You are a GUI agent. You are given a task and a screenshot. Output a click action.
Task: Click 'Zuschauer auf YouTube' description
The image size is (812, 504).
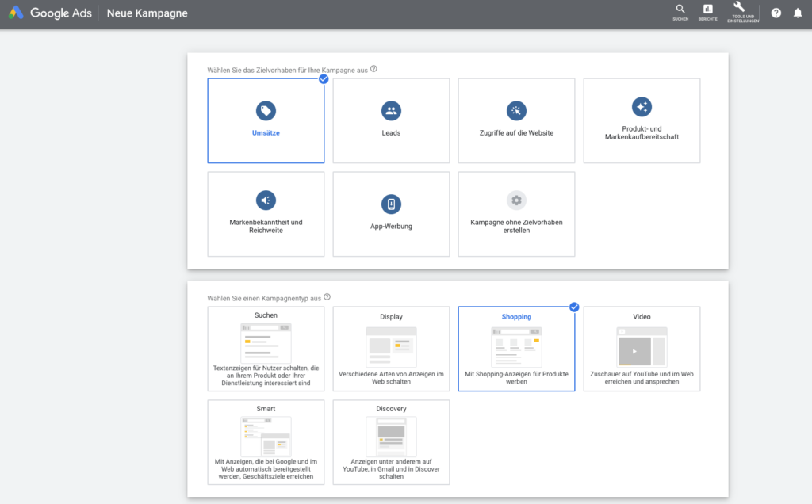pyautogui.click(x=642, y=378)
